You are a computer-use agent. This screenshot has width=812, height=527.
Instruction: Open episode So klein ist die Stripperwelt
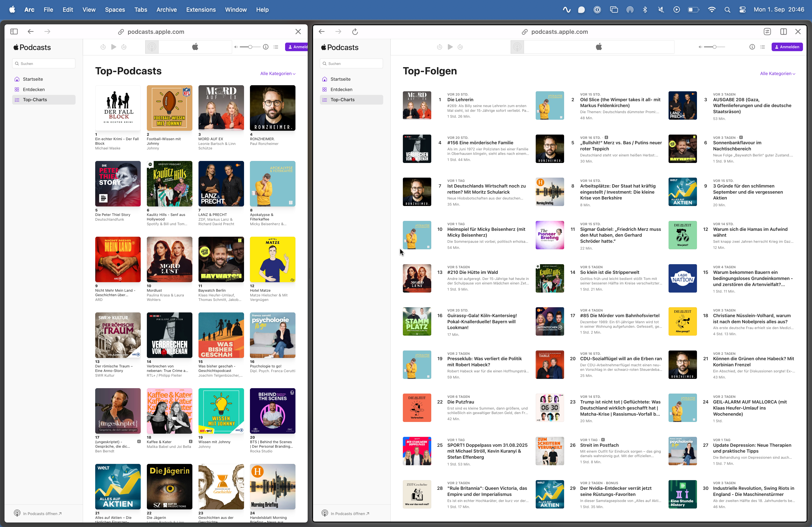(x=610, y=272)
